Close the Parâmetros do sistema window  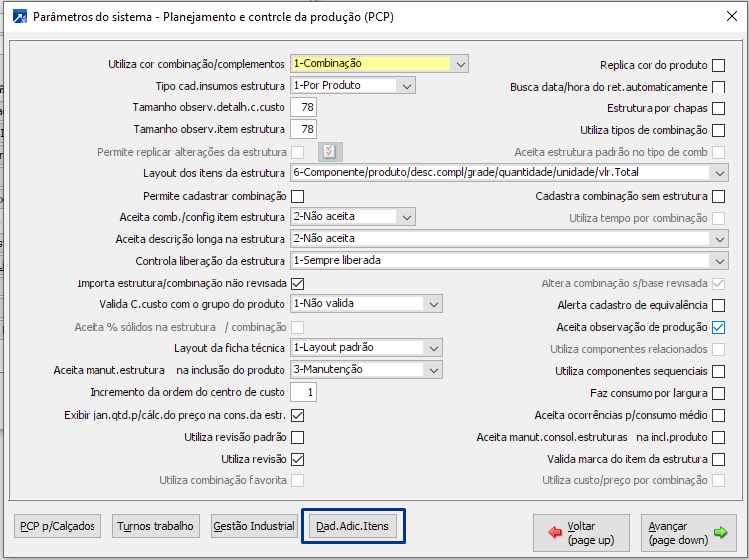pos(731,16)
